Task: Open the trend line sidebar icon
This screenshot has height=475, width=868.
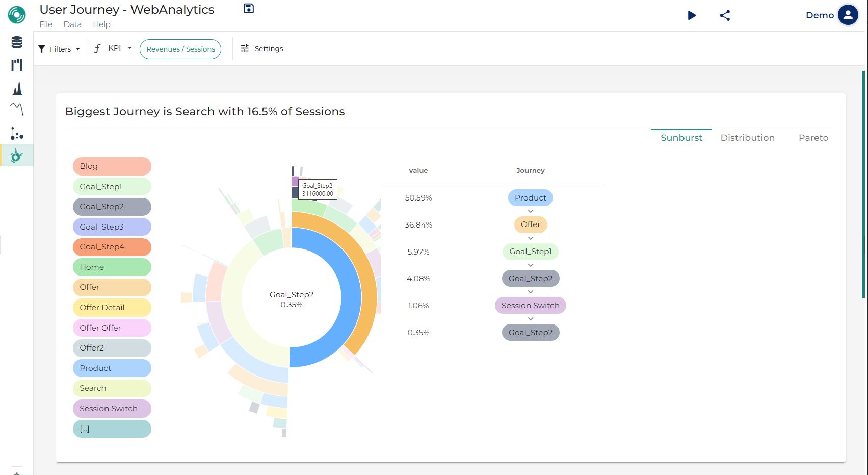Action: point(17,109)
